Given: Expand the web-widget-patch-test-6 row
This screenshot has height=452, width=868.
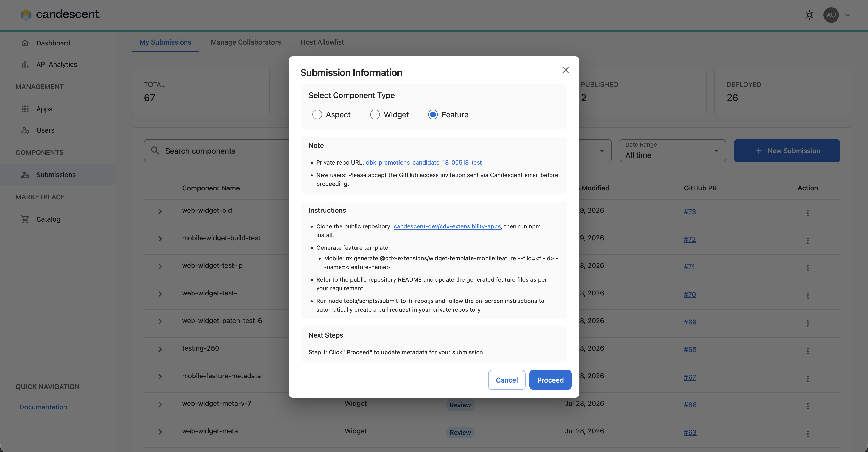Looking at the screenshot, I should tap(160, 321).
